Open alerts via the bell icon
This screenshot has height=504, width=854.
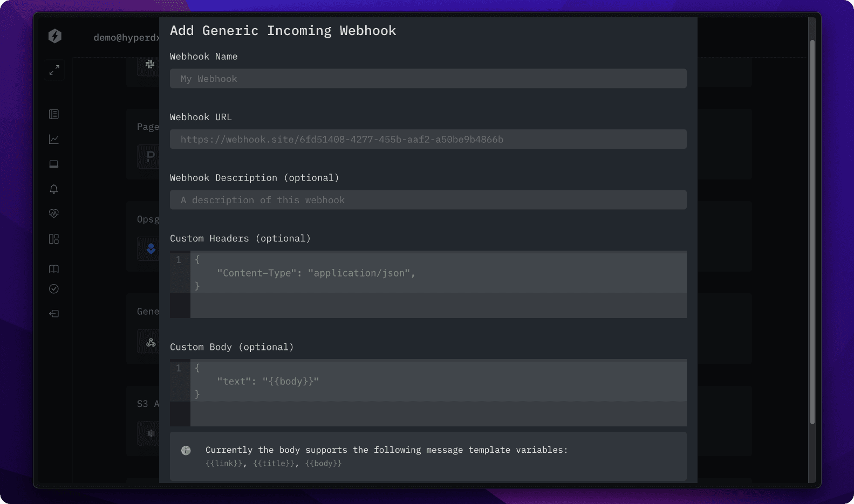tap(54, 189)
